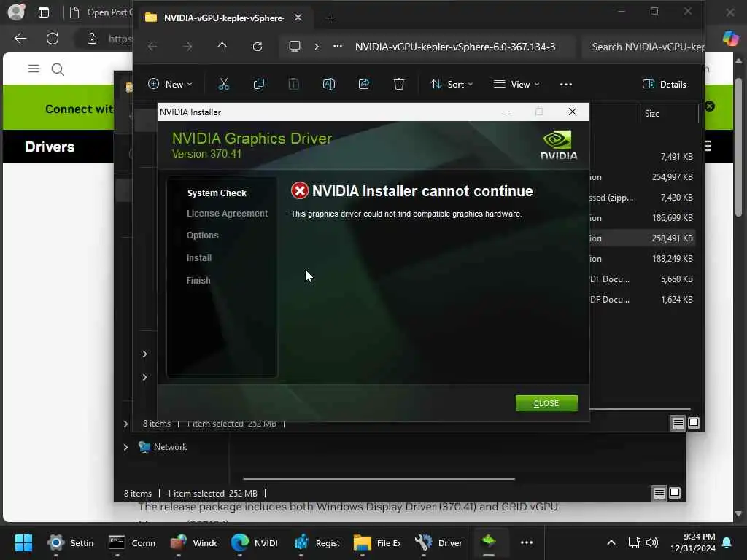This screenshot has width=747, height=560.
Task: Open Command Prompt taskbar item
Action: (x=132, y=542)
